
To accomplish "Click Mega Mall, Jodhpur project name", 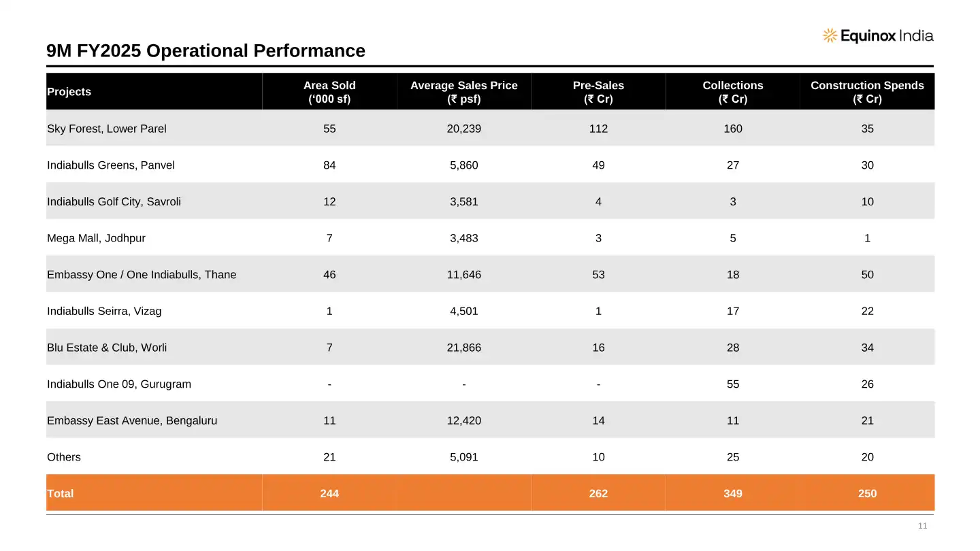I will [x=96, y=238].
